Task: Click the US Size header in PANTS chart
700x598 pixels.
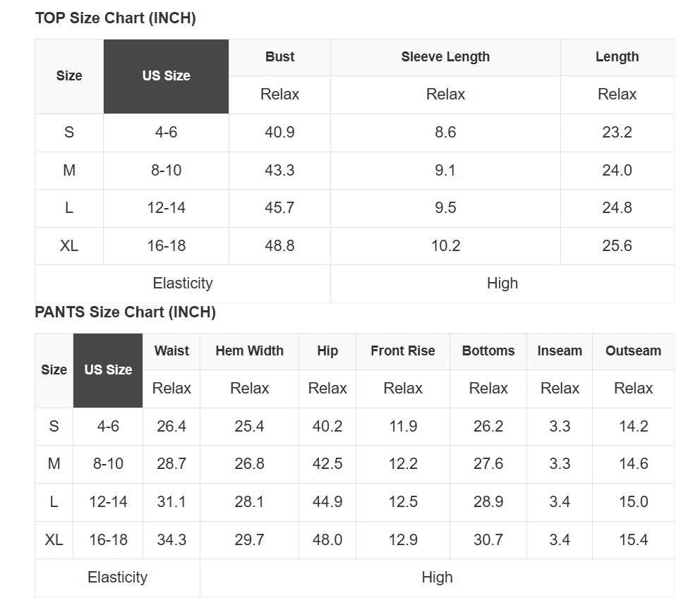Action: (x=108, y=370)
